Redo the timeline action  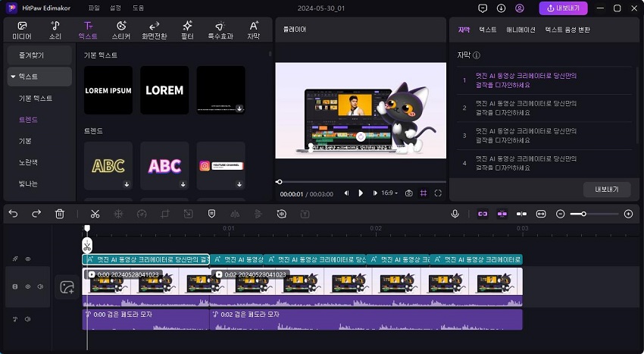click(36, 214)
